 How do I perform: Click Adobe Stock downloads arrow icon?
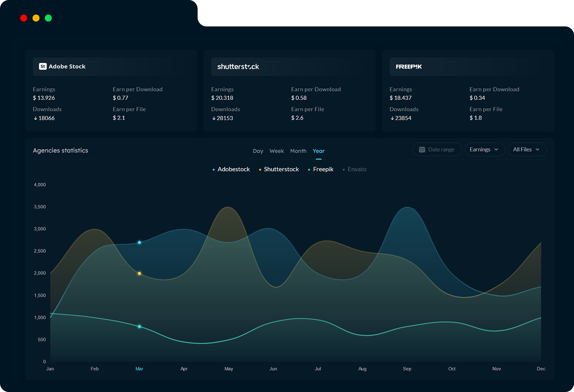(35, 118)
